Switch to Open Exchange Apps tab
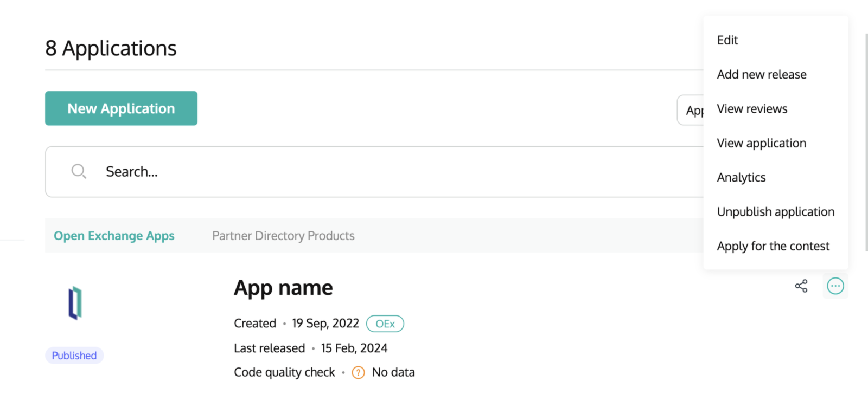Viewport: 868px width, 394px height. tap(114, 236)
